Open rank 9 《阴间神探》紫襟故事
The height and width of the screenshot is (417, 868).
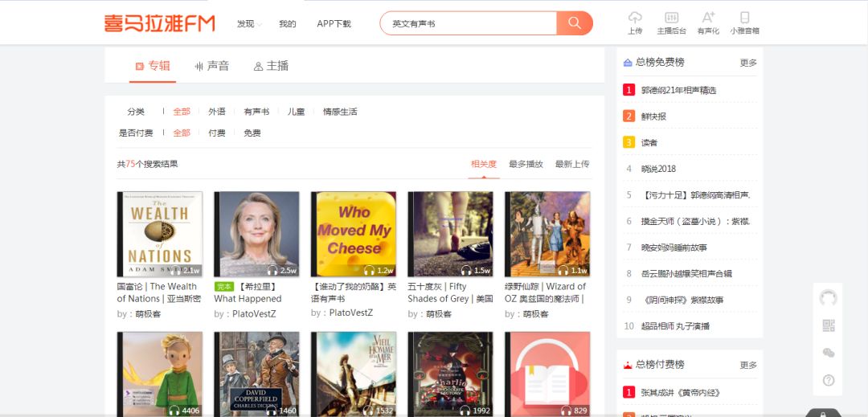click(x=682, y=300)
